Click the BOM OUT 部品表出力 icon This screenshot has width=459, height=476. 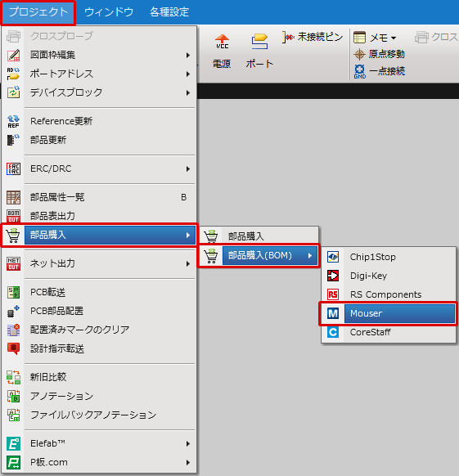[13, 216]
